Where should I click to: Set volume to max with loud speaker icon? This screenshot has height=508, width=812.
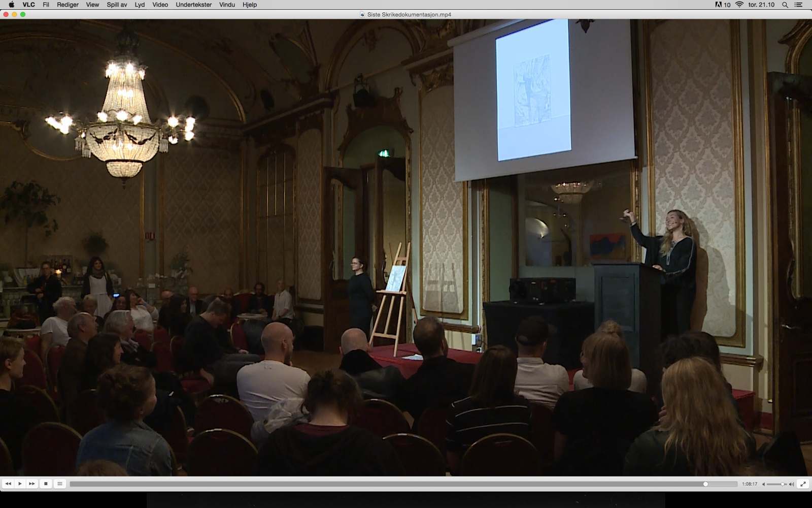(791, 484)
